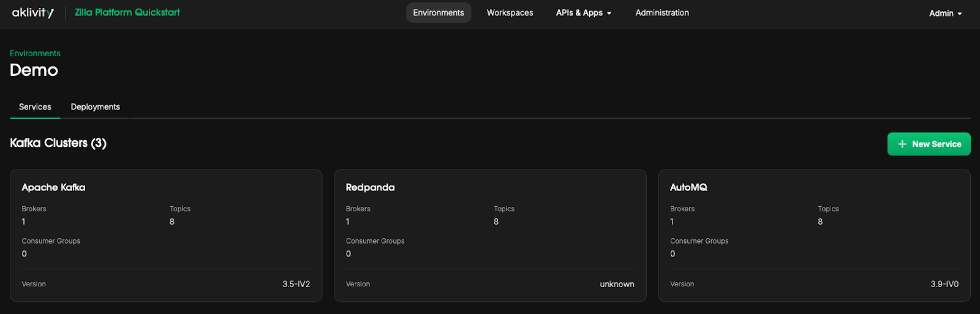Click Consumer Groups label in Redpanda card

click(x=375, y=241)
